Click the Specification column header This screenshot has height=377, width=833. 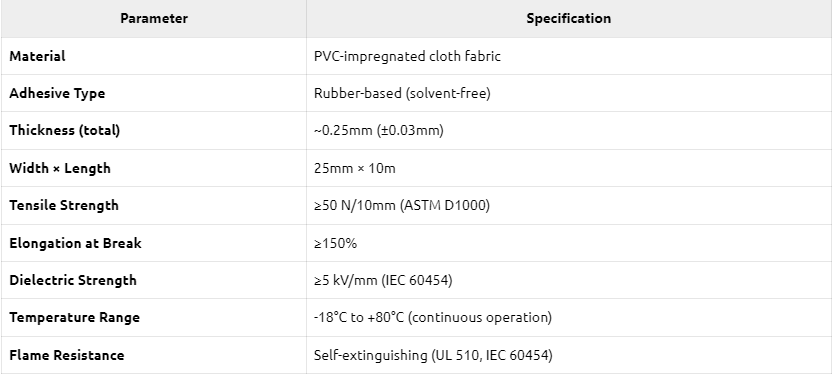click(x=568, y=19)
